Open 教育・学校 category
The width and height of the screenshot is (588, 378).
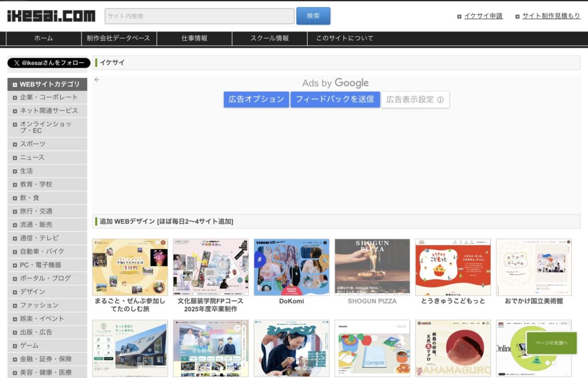point(47,184)
